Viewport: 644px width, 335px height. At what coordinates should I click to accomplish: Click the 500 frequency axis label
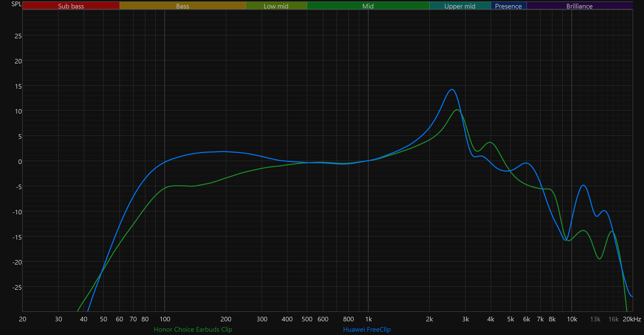pyautogui.click(x=307, y=319)
